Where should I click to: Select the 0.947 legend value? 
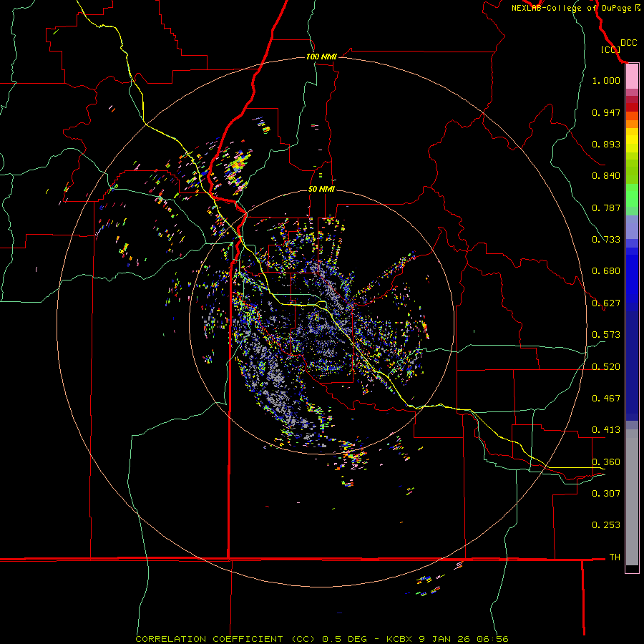606,112
